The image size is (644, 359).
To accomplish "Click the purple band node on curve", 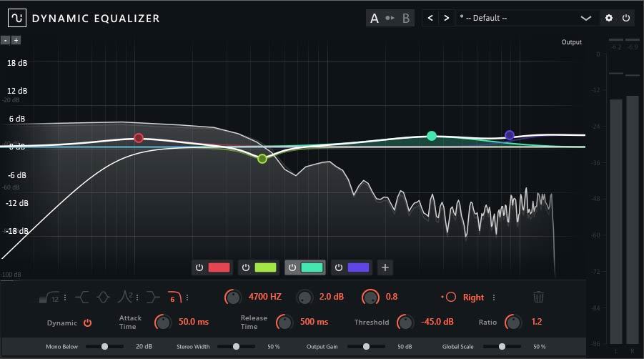I will click(x=510, y=134).
